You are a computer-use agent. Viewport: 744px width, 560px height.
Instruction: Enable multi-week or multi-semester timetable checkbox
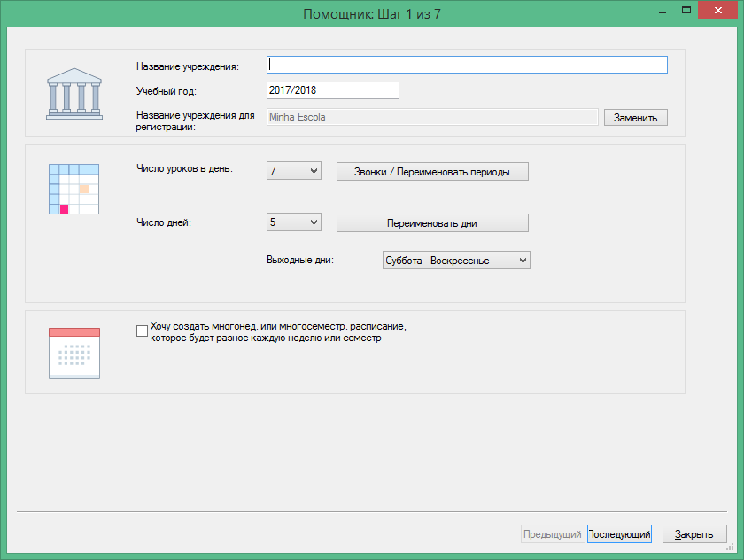(142, 331)
